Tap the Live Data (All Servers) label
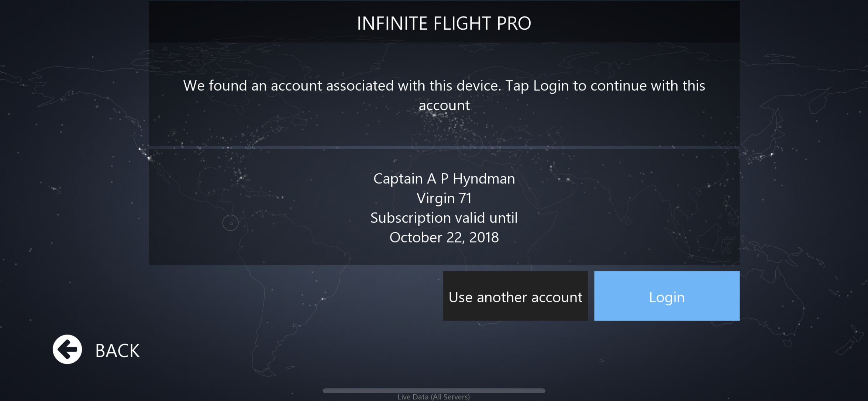 pyautogui.click(x=434, y=397)
